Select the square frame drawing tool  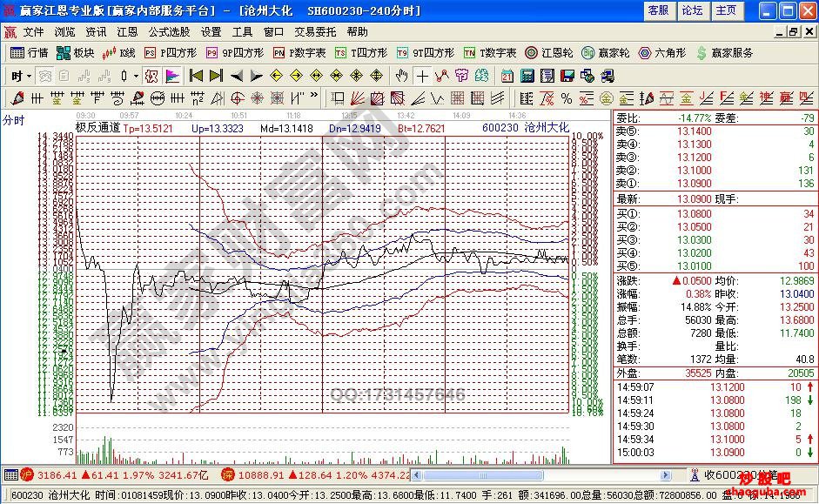pos(338,98)
